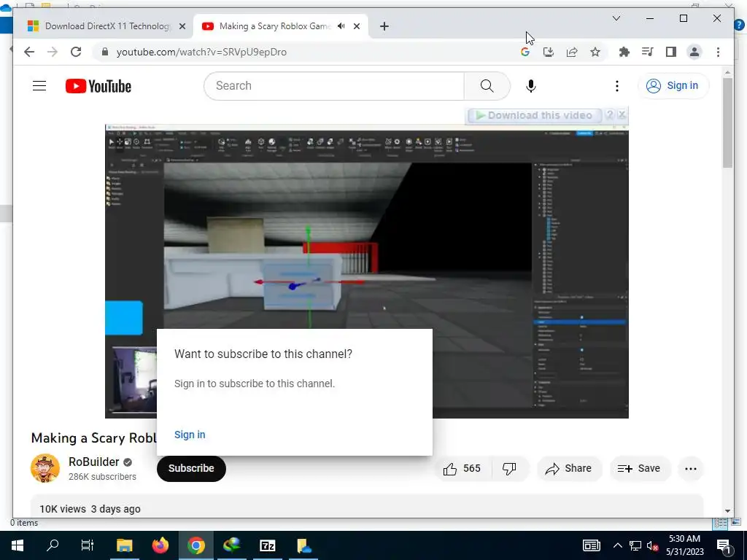Image resolution: width=747 pixels, height=560 pixels.
Task: Open YouTube settings three-dot menu
Action: [x=617, y=86]
